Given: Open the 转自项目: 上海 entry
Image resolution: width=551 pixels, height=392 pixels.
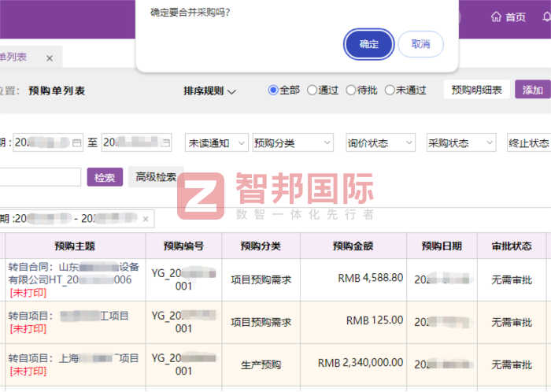Looking at the screenshot, I should (x=73, y=358).
